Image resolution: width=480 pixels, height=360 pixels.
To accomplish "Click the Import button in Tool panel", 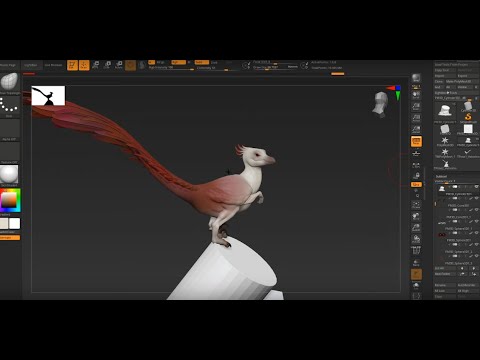I will (445, 76).
